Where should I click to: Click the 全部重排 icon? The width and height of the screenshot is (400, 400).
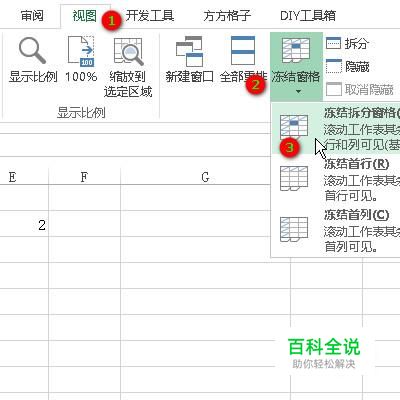[243, 51]
